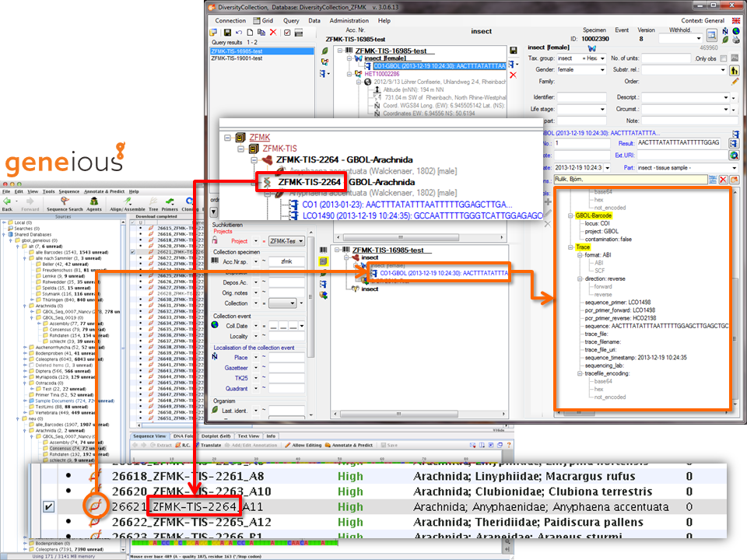This screenshot has width=747, height=560.
Task: Click the globe icon beside Ext.URI field
Action: tap(734, 156)
